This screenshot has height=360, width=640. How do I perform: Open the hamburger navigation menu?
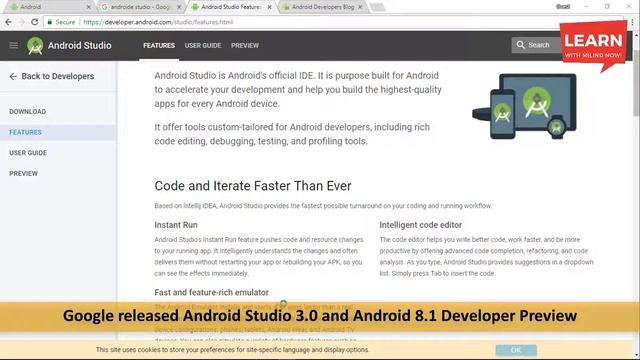click(13, 45)
